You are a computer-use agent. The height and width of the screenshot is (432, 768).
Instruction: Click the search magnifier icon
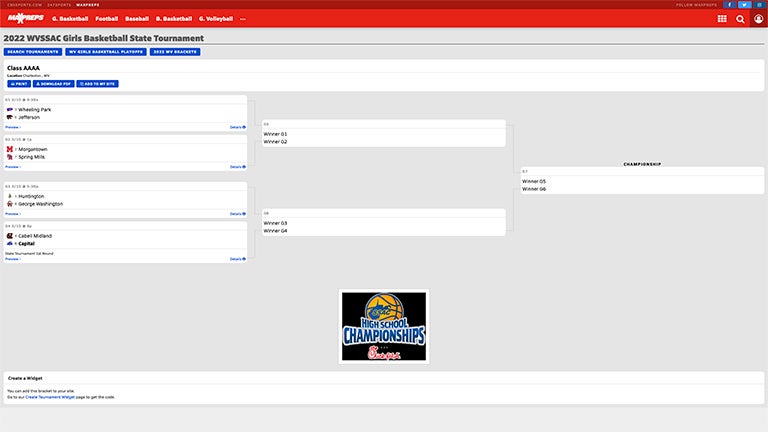point(741,19)
